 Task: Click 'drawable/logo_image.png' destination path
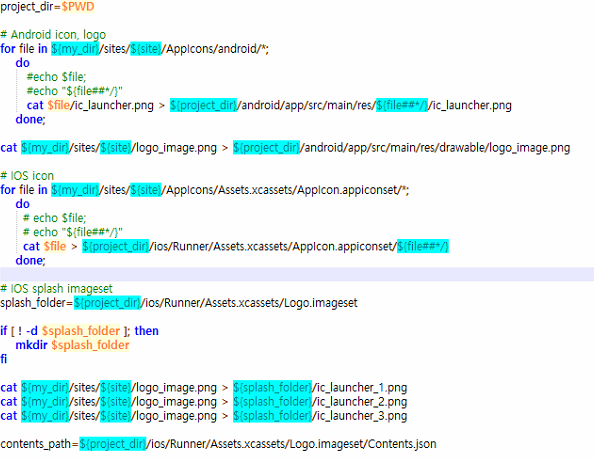click(x=505, y=148)
